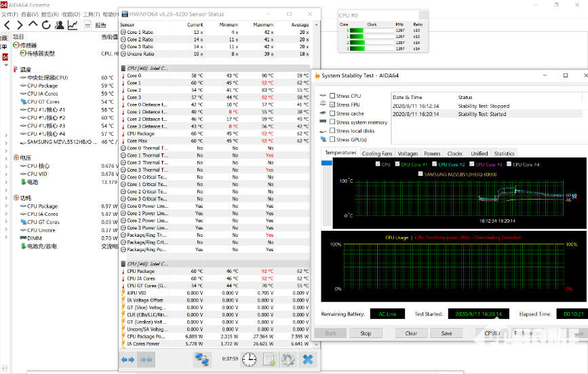Click the Clear button in Stability Test
The image size is (588, 374).
[411, 333]
